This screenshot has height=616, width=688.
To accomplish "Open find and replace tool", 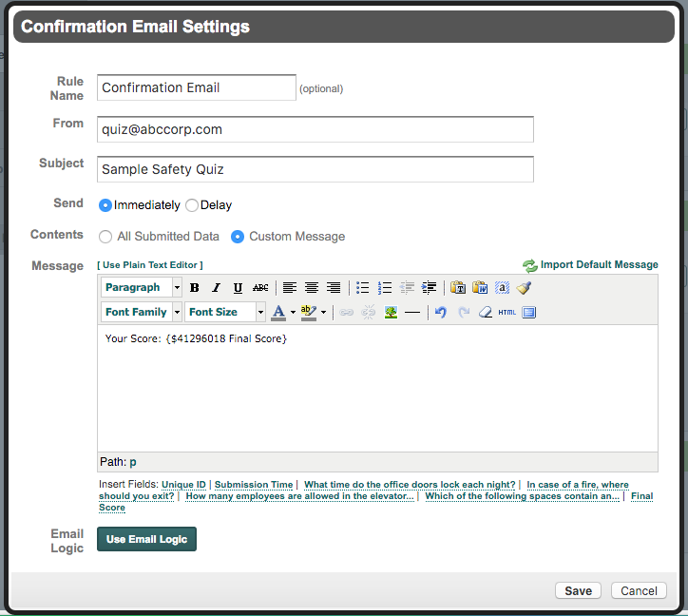I will 502,288.
